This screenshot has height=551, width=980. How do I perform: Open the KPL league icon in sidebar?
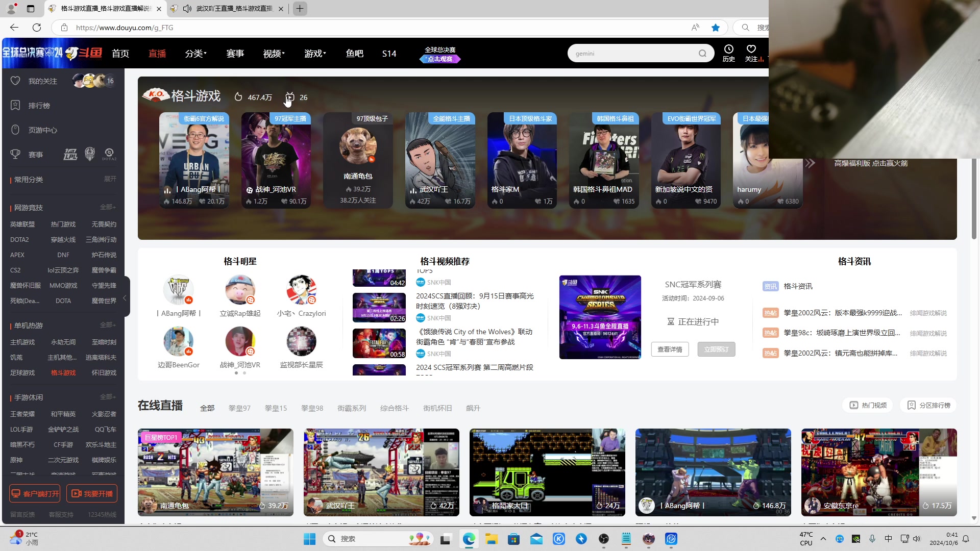click(90, 154)
